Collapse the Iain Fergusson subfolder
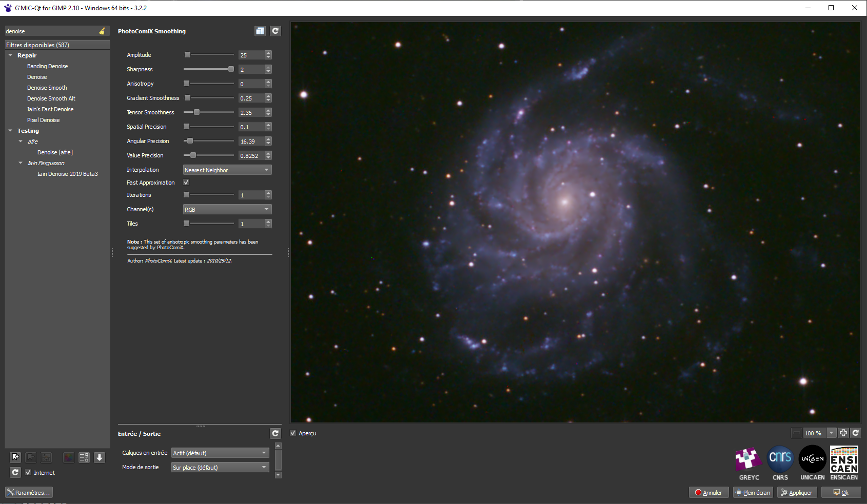This screenshot has height=504, width=867. (x=21, y=163)
